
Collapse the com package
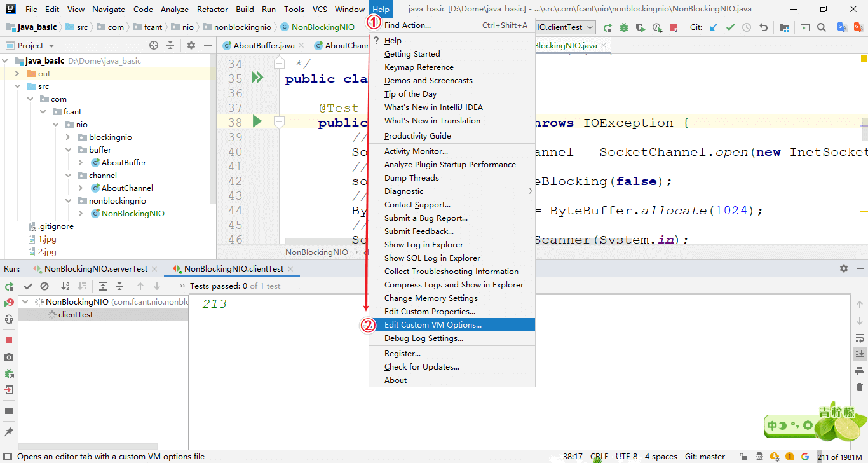pos(30,99)
